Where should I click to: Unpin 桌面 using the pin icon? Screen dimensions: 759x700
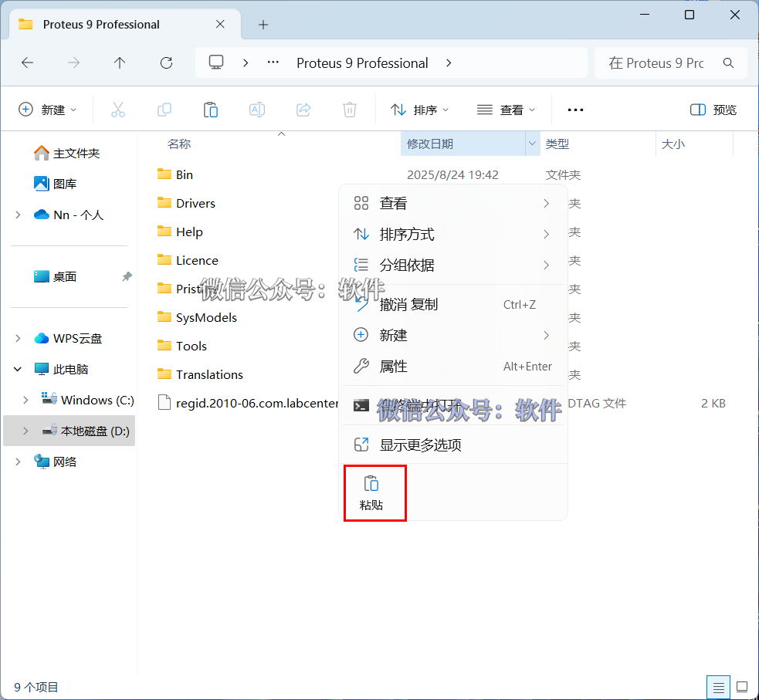tap(127, 276)
